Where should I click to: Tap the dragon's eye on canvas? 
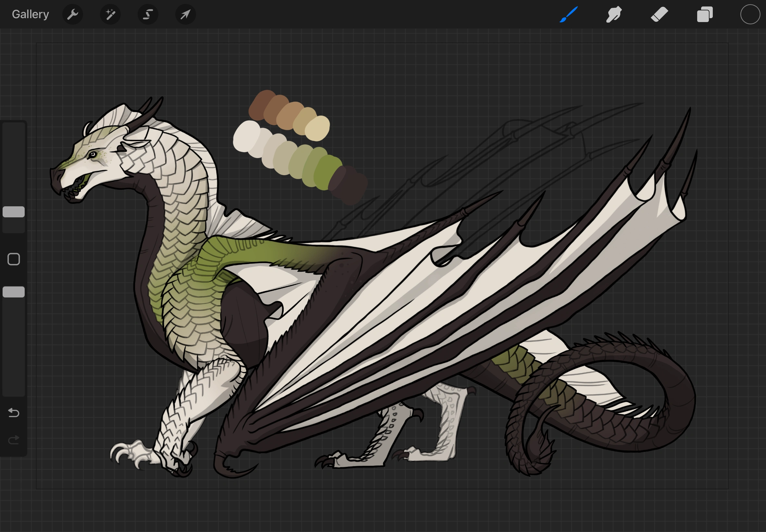[x=93, y=154]
